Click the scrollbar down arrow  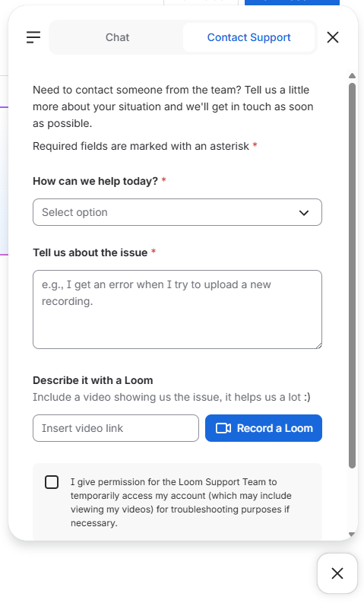[x=352, y=534]
